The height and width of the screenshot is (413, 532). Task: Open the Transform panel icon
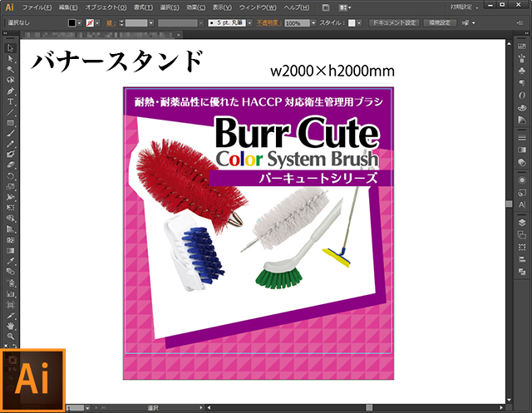(x=522, y=247)
